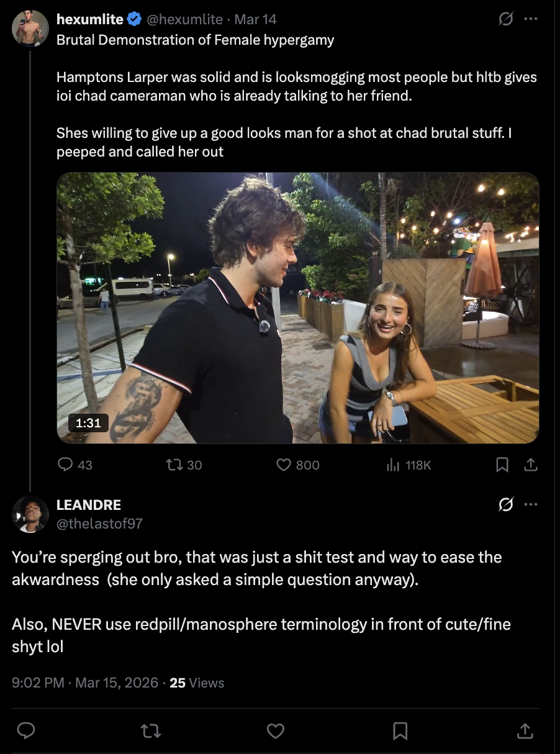Open Grok icon on LEANDRE reply
560x754 pixels.
tap(507, 505)
